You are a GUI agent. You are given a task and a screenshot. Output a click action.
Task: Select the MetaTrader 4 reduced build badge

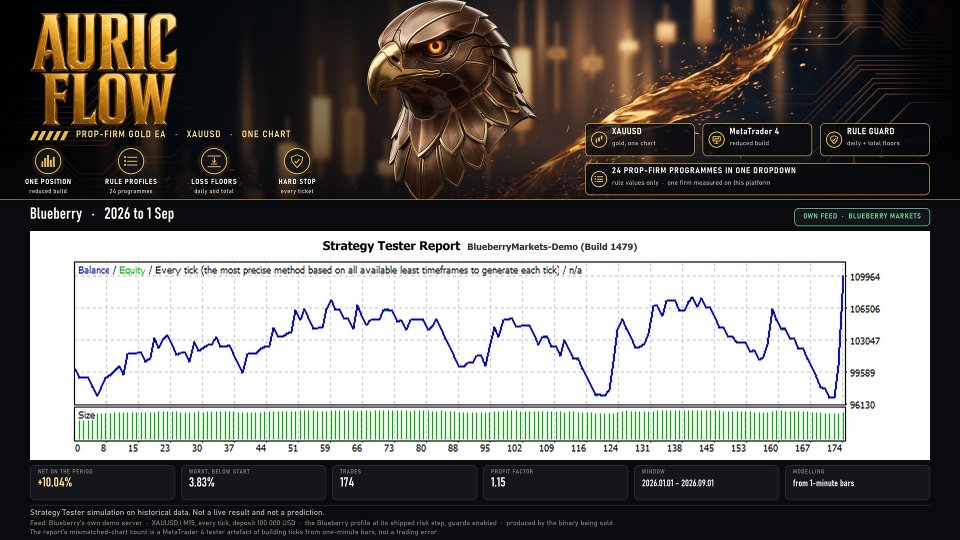757,140
